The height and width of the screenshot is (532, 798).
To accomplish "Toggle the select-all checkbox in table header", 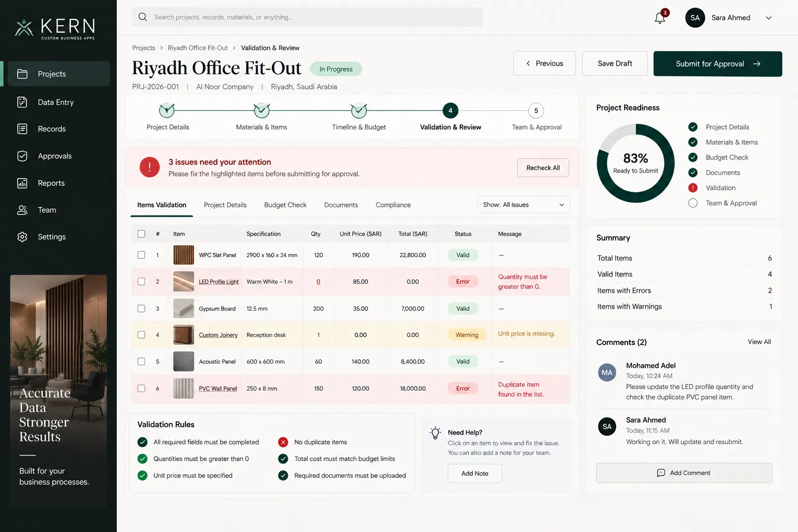I will click(141, 234).
